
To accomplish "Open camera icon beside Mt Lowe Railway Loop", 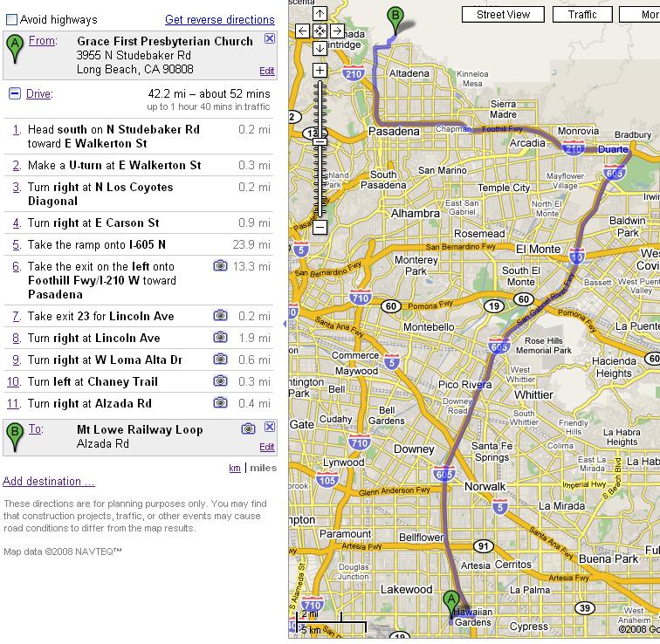I will tap(248, 428).
